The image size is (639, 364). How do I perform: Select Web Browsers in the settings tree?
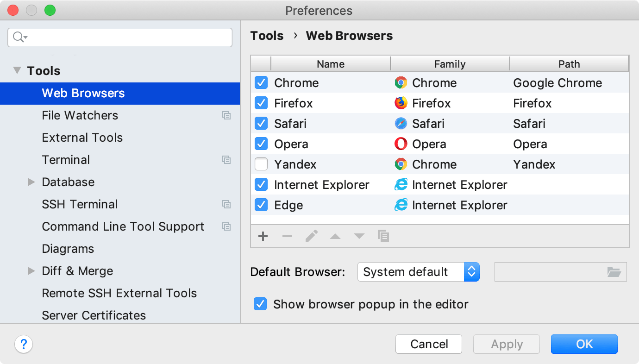[120, 93]
